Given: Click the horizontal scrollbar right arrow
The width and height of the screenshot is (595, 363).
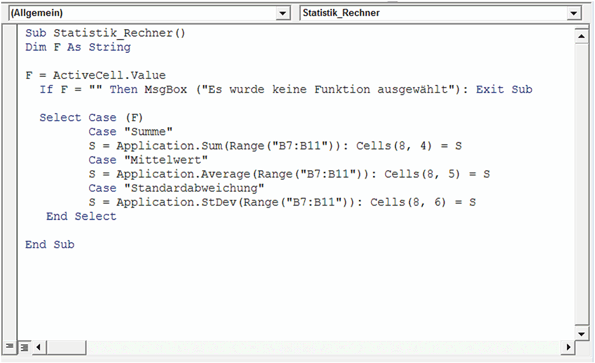Looking at the screenshot, I should [568, 347].
